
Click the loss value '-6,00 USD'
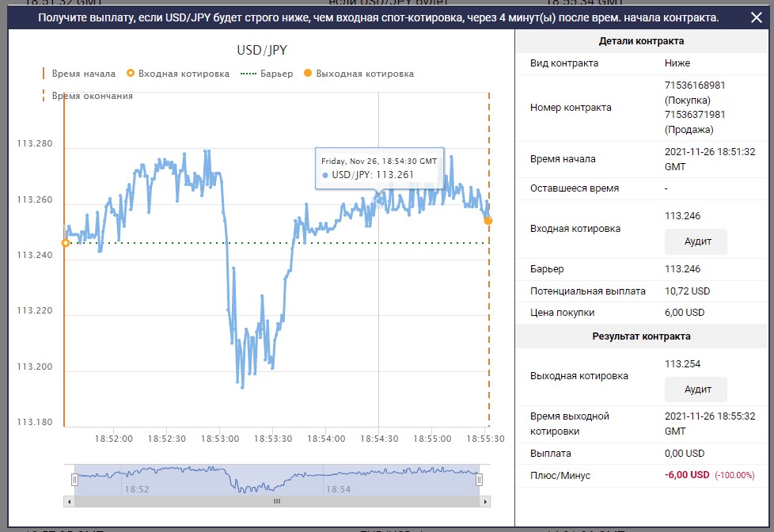click(687, 475)
